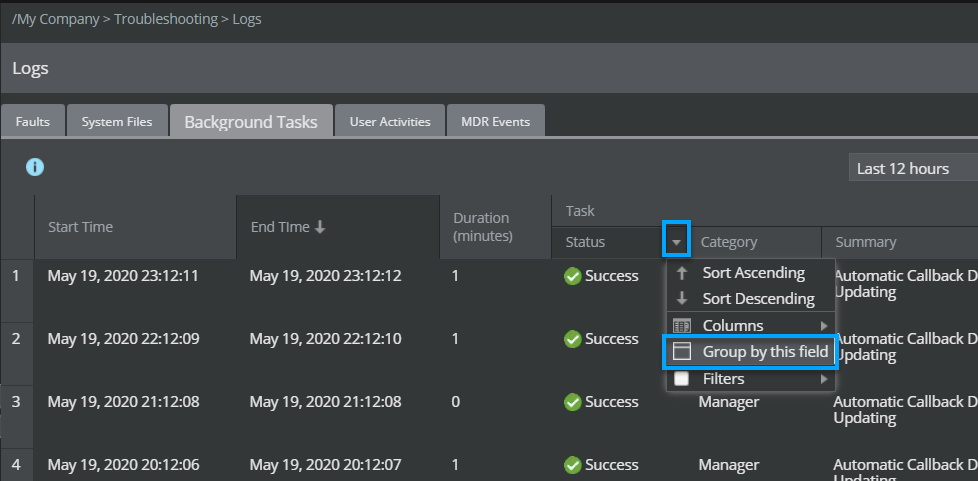Select Group by this field
This screenshot has height=481, width=978.
point(751,352)
